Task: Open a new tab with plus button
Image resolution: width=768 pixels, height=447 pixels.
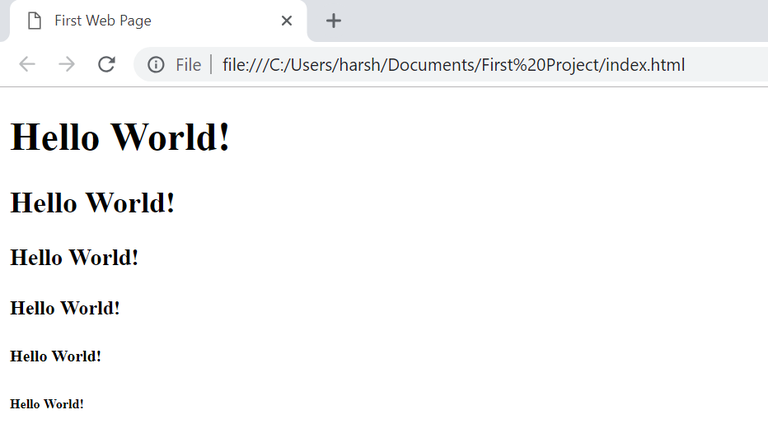Action: [334, 21]
